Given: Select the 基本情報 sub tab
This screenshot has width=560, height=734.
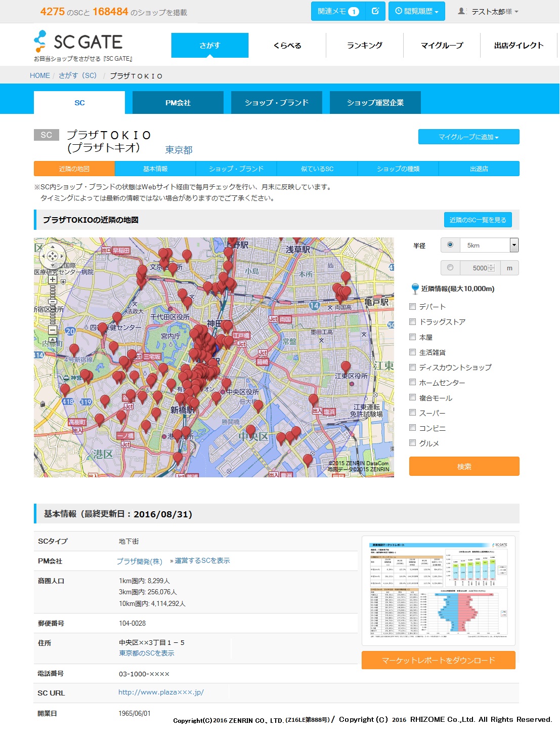Looking at the screenshot, I should pos(155,169).
